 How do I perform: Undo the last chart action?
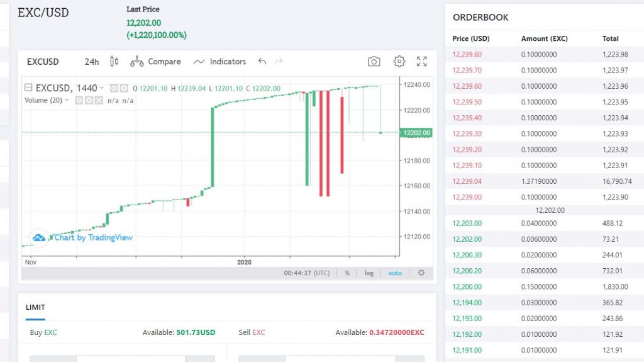click(262, 62)
